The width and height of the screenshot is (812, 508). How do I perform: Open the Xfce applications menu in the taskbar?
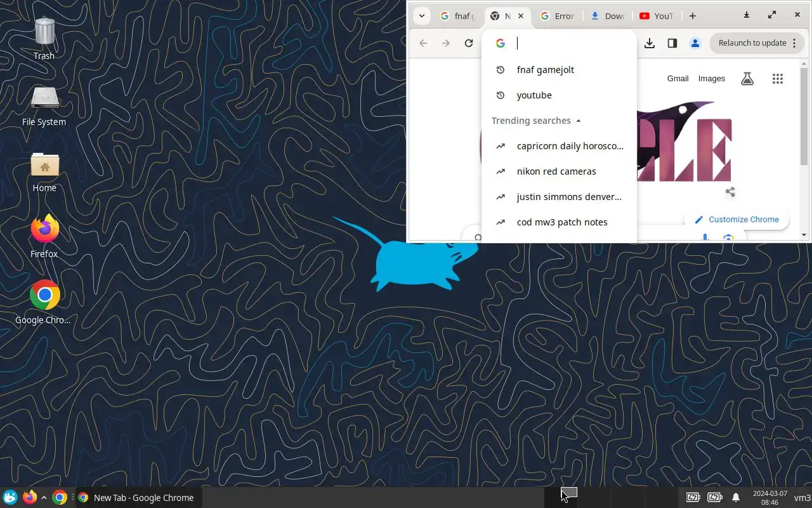pos(10,497)
